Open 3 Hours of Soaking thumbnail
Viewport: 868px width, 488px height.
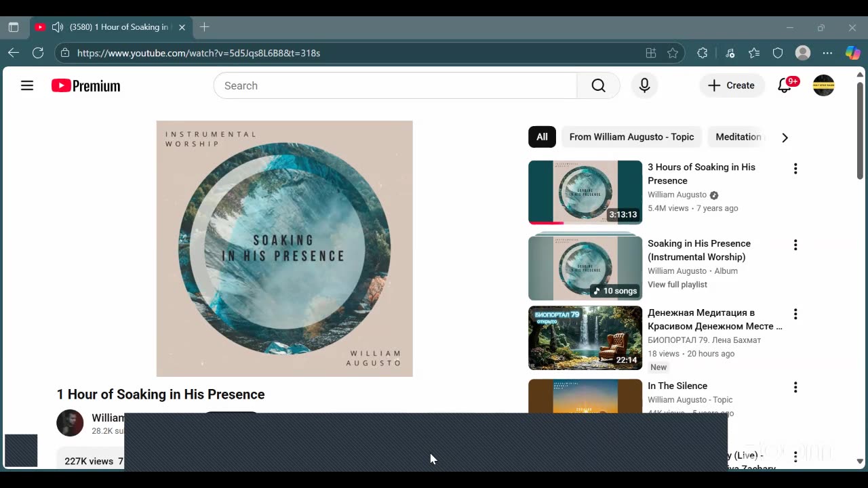(585, 192)
